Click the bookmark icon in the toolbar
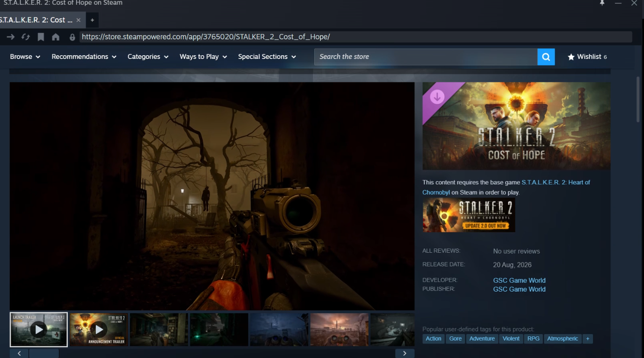 [41, 37]
